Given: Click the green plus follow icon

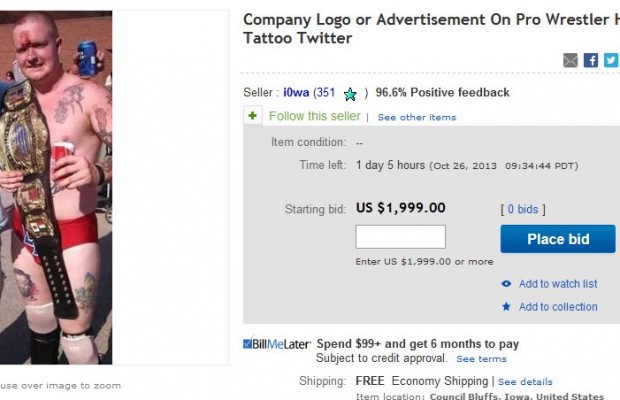Looking at the screenshot, I should (254, 116).
